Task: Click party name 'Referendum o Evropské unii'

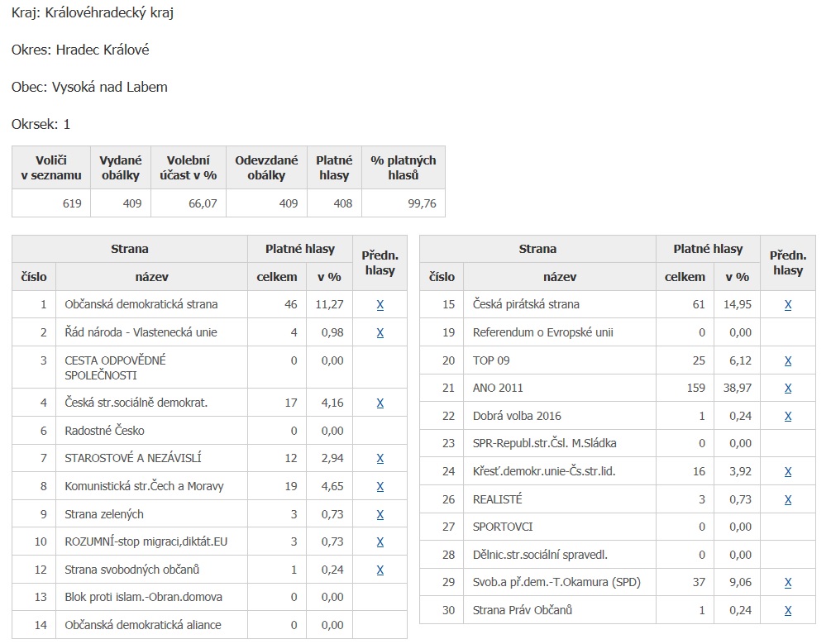Action: click(543, 332)
